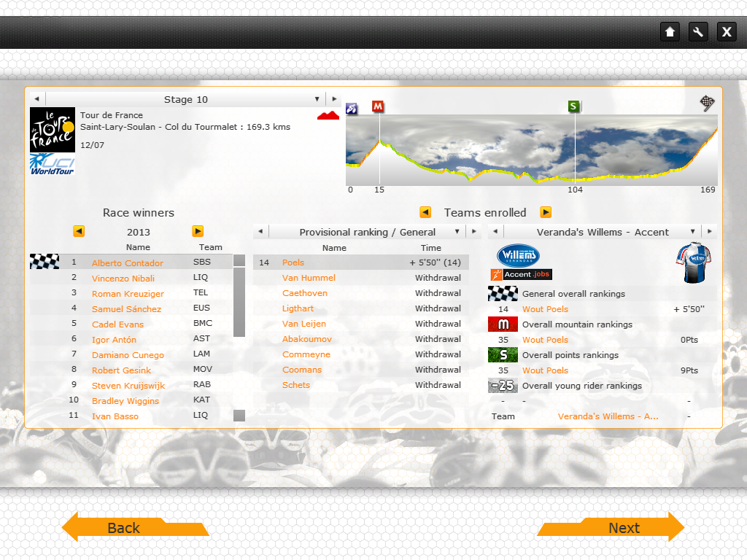Screen dimensions: 747x560
Task: Switch to next Teams enrolled view
Action: click(x=545, y=212)
